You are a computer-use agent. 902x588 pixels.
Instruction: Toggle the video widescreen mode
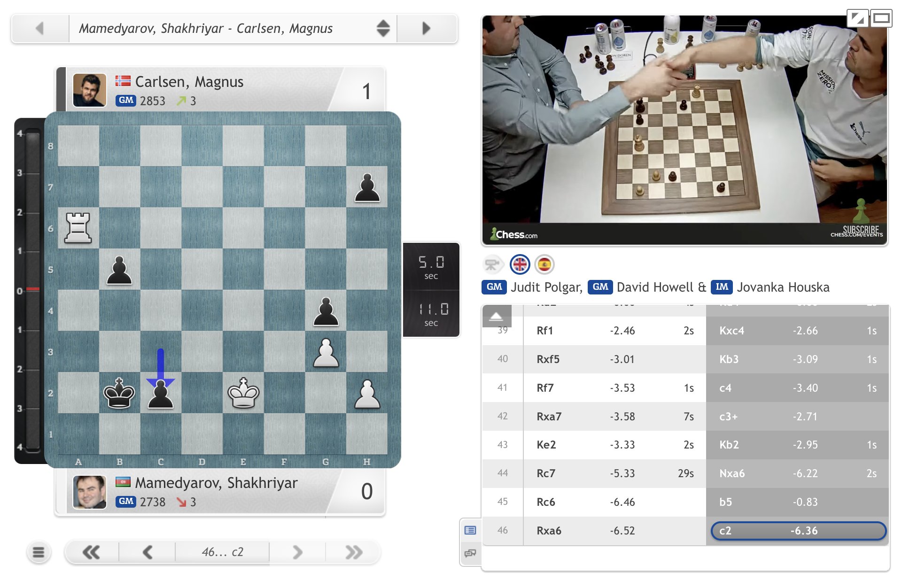tap(881, 19)
